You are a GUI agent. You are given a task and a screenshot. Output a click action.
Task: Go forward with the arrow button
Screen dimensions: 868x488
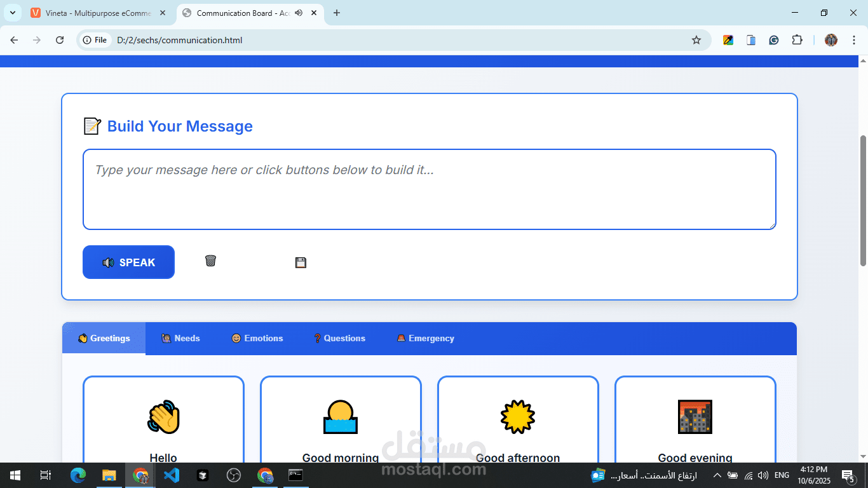coord(37,40)
